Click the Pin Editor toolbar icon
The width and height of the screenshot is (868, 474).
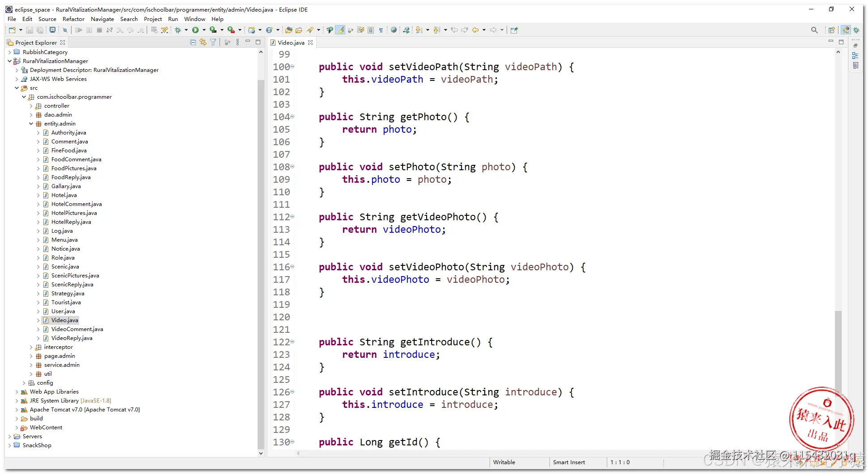coord(514,30)
